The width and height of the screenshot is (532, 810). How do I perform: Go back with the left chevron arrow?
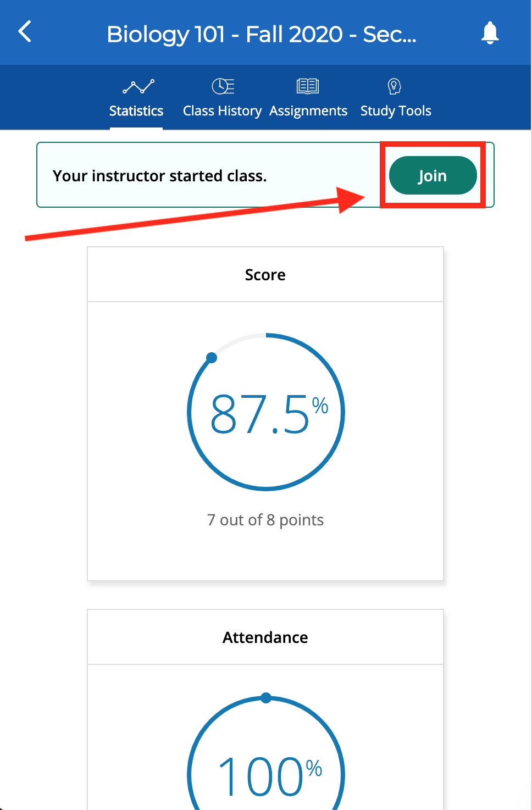24,32
